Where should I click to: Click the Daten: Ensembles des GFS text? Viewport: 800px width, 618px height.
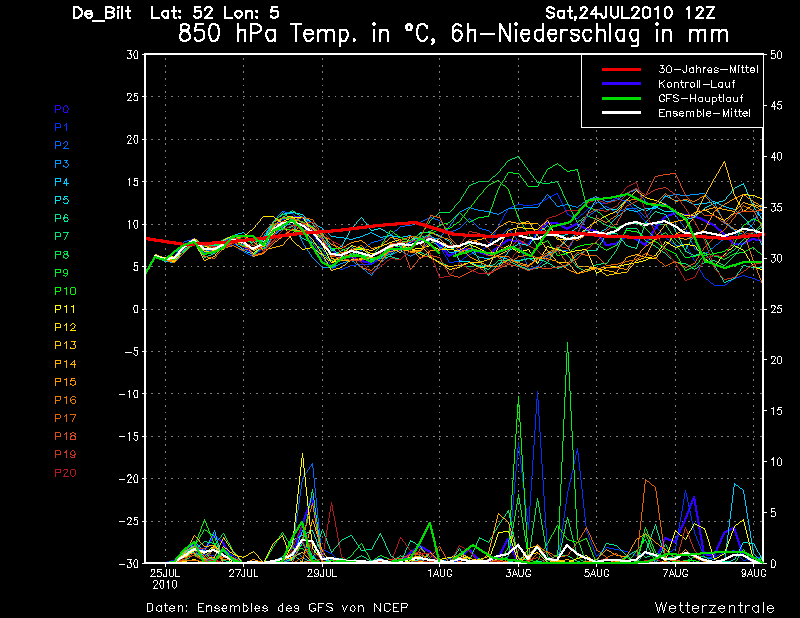click(277, 608)
